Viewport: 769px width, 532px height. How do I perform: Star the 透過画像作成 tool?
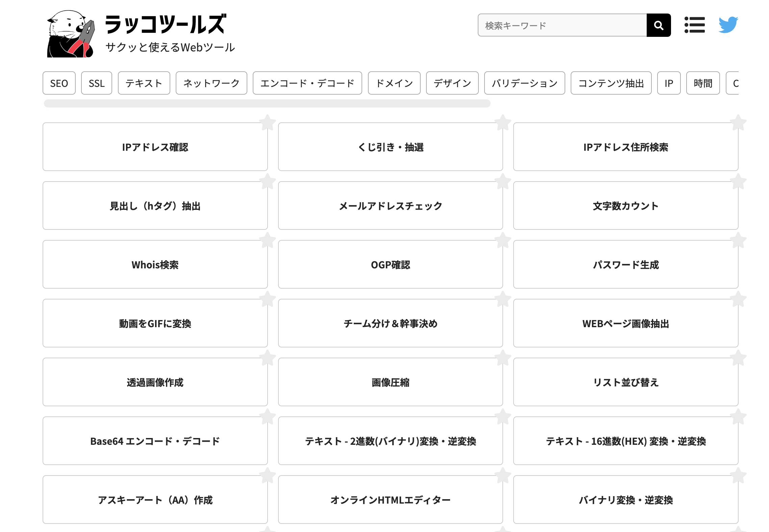267,358
